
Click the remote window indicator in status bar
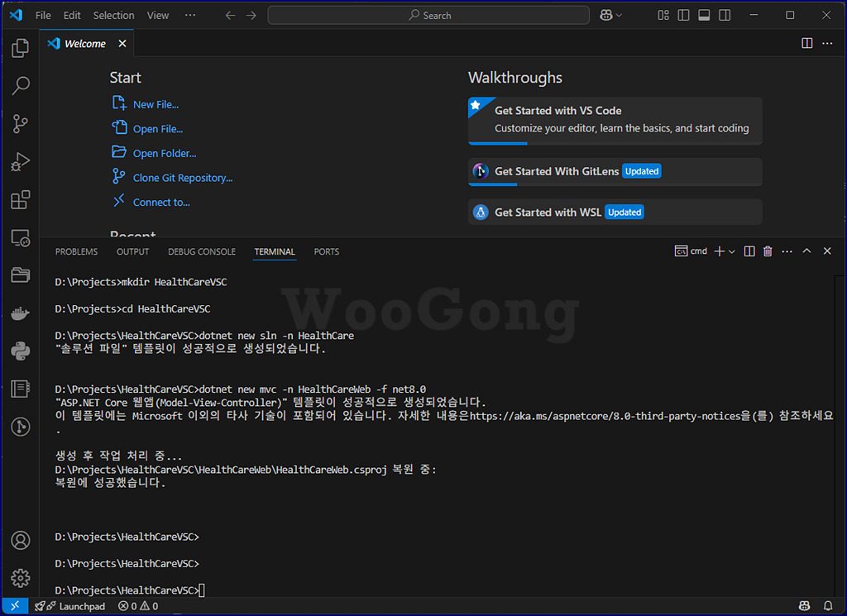15,606
